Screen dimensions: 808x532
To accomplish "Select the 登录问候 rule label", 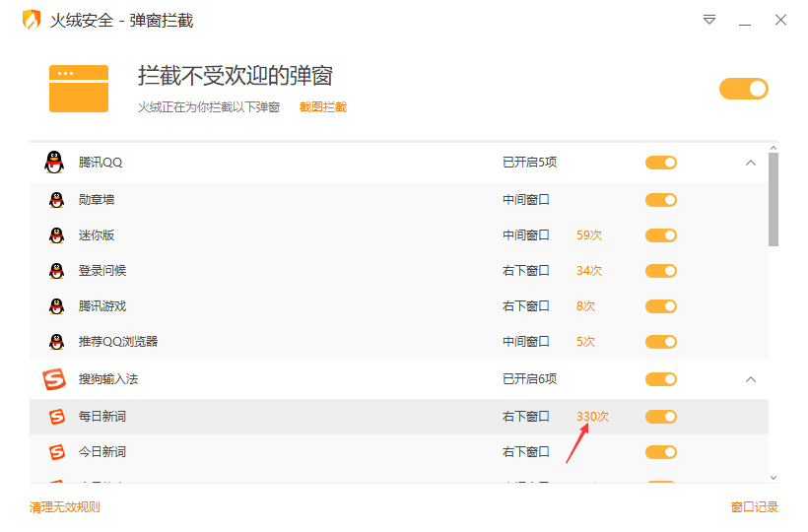I will pos(102,271).
